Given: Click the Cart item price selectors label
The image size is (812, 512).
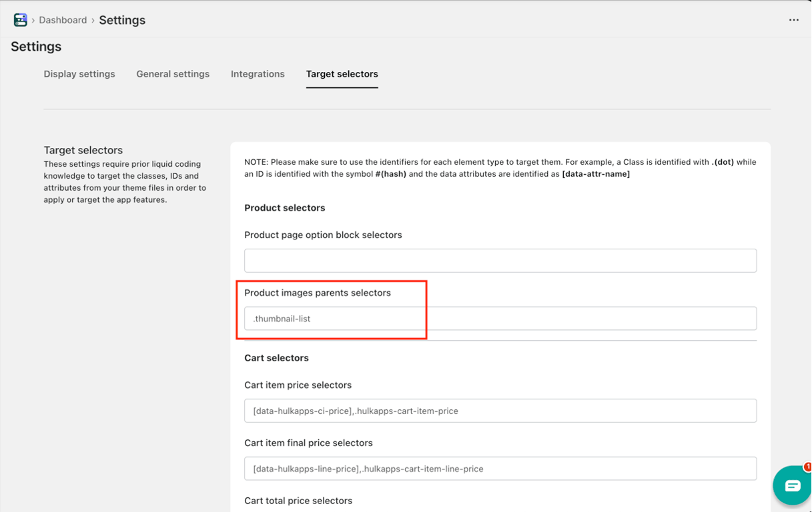Looking at the screenshot, I should [298, 385].
